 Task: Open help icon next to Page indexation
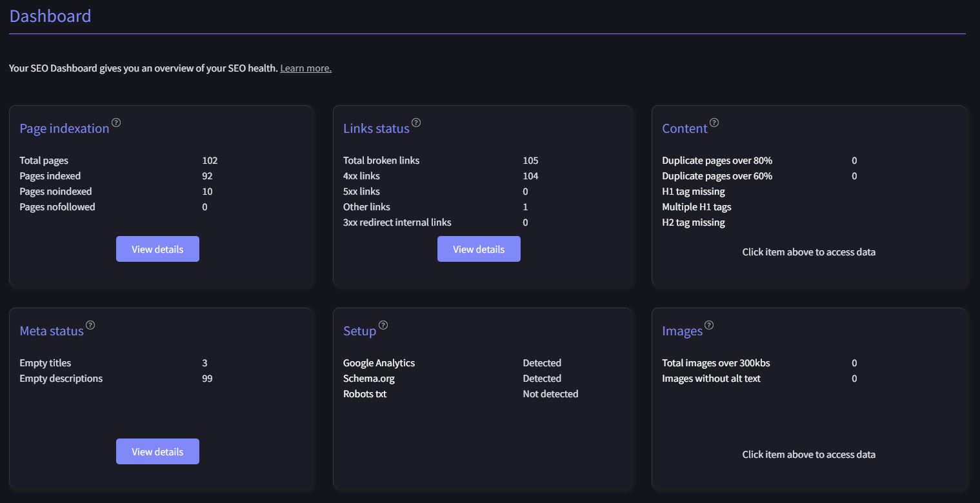(x=116, y=123)
